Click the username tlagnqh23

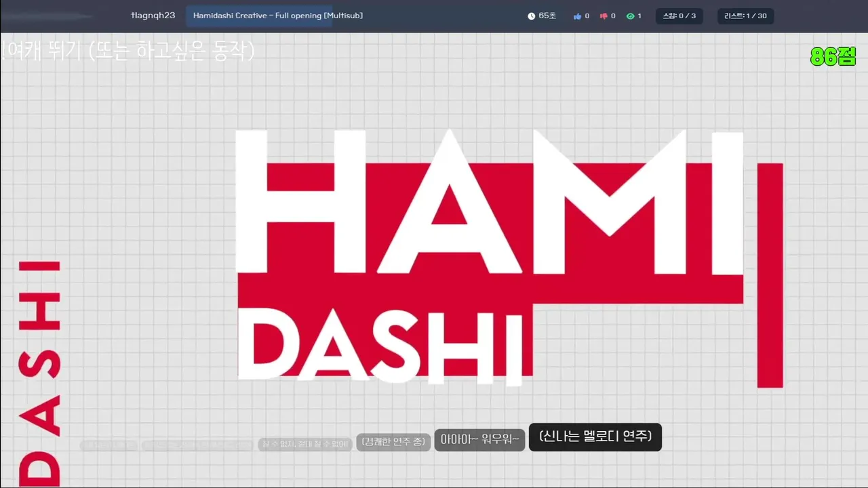[x=153, y=16]
